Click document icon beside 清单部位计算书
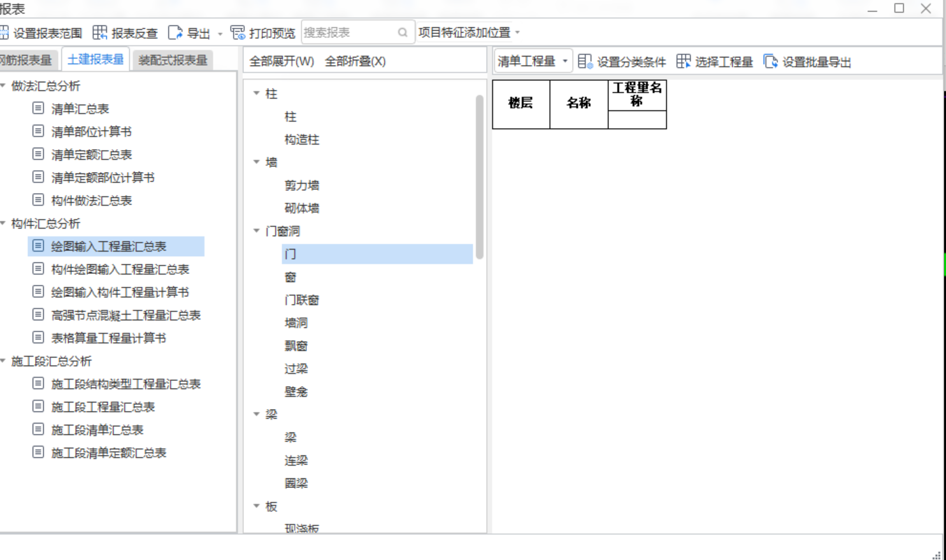The image size is (946, 560). [38, 131]
